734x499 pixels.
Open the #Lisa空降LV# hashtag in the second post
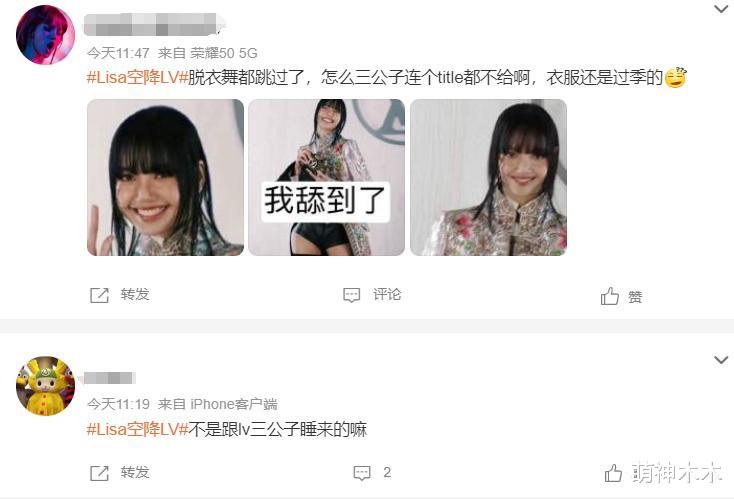point(137,429)
